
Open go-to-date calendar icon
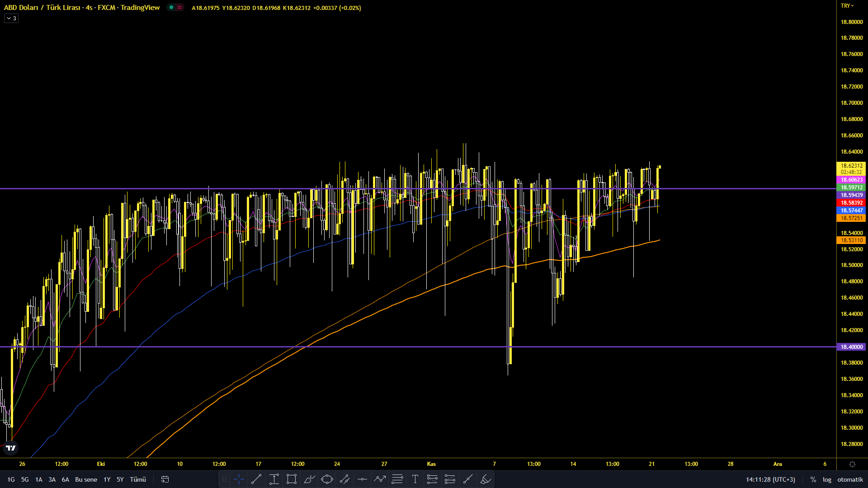click(165, 479)
